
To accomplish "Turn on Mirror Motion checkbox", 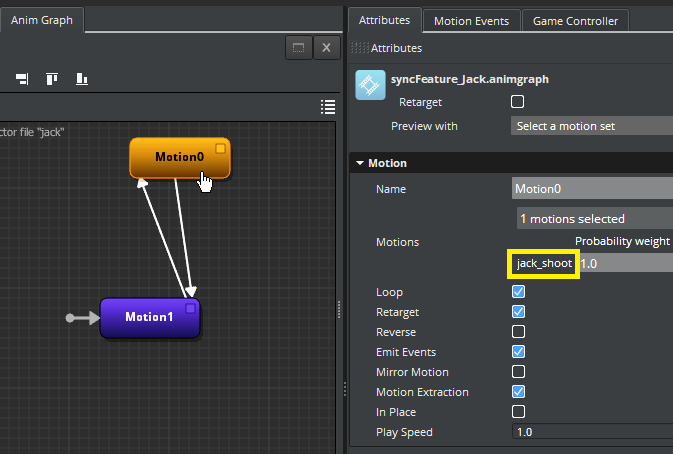I will coord(518,372).
